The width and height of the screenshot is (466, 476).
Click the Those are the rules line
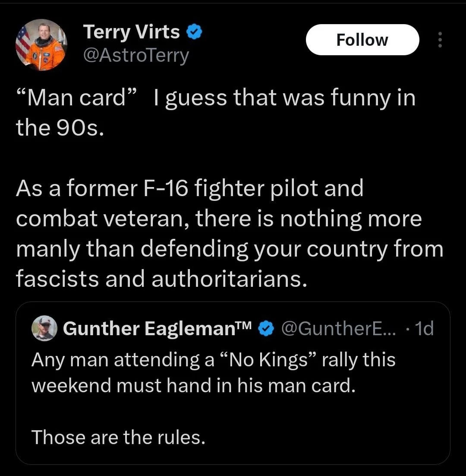coord(119,437)
